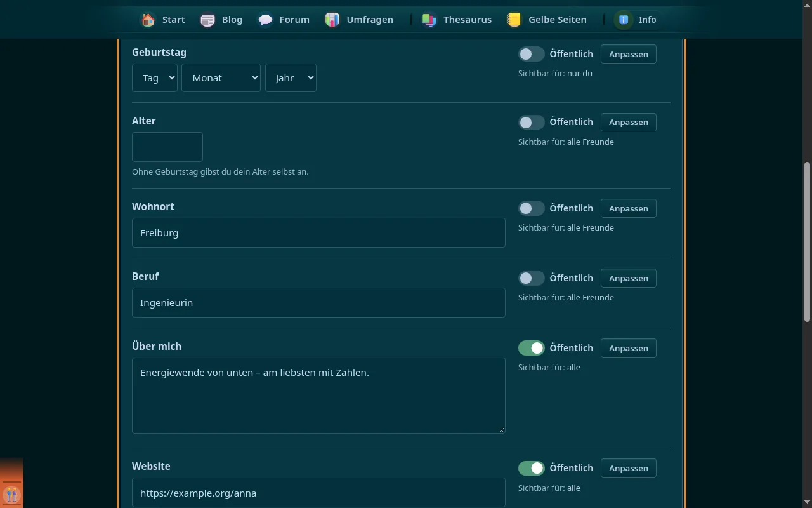This screenshot has height=508, width=812.
Task: Go to the Info page
Action: 636,20
